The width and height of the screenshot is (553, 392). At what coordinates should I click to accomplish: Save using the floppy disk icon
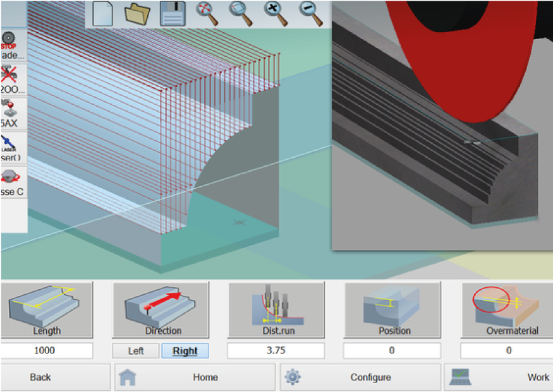coord(173,14)
